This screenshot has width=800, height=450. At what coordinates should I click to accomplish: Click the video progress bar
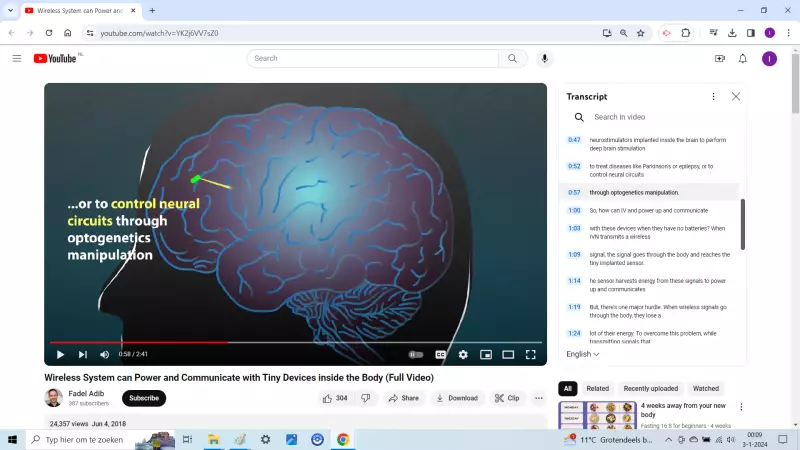(x=300, y=342)
